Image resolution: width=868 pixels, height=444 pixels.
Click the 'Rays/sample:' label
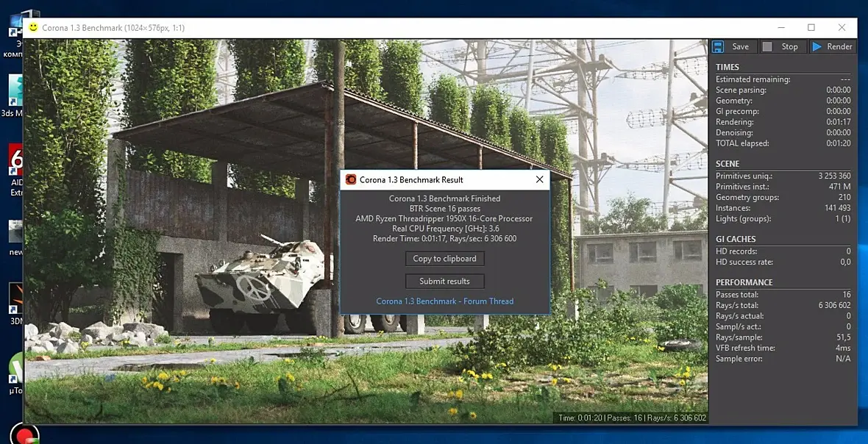click(739, 337)
